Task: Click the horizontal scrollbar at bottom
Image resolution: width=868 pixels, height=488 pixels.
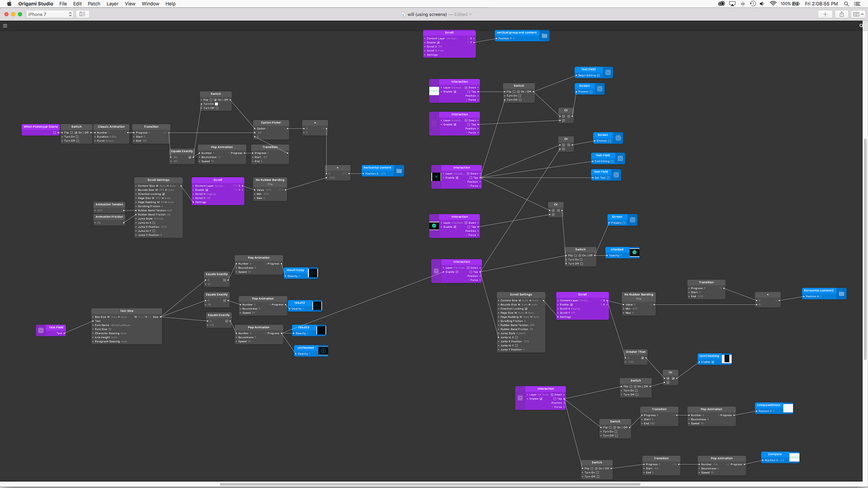Action: 430,484
